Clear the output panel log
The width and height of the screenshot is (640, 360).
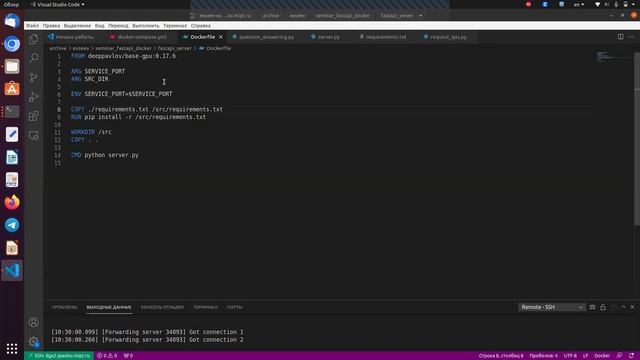pos(592,307)
